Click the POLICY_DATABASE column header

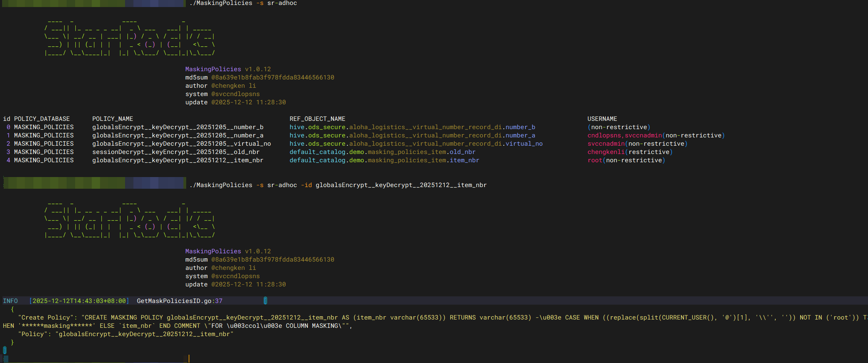[x=42, y=119]
